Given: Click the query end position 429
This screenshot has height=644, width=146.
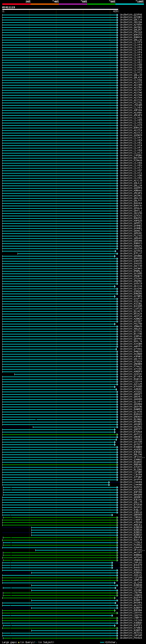Looking at the screenshot, I should point(115,11).
